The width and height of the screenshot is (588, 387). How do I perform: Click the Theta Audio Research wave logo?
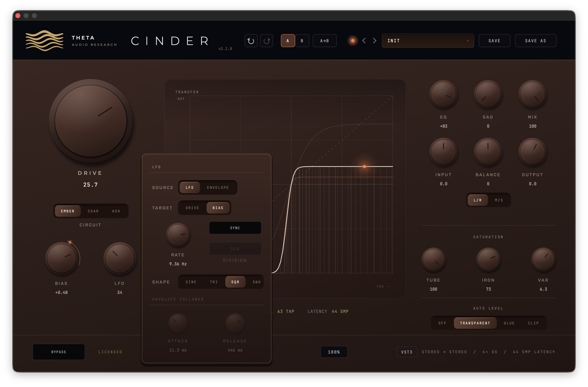[x=45, y=41]
